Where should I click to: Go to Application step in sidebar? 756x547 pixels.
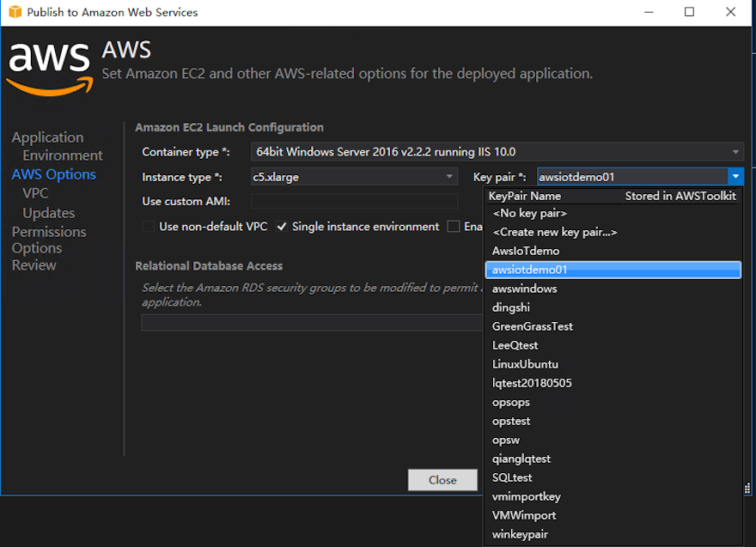click(x=48, y=137)
